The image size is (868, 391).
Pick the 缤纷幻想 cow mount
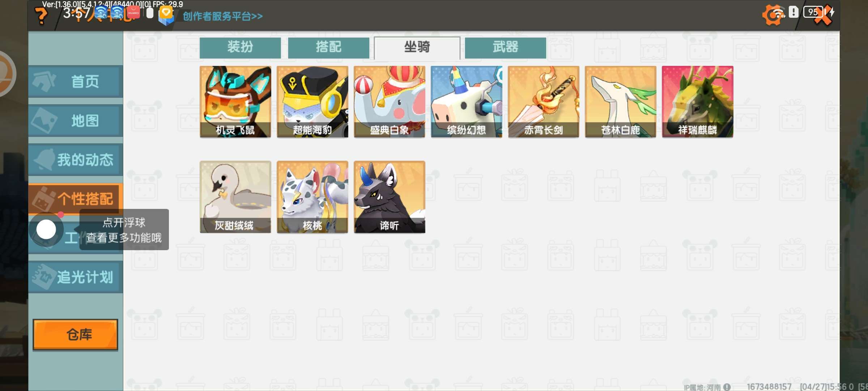click(466, 102)
